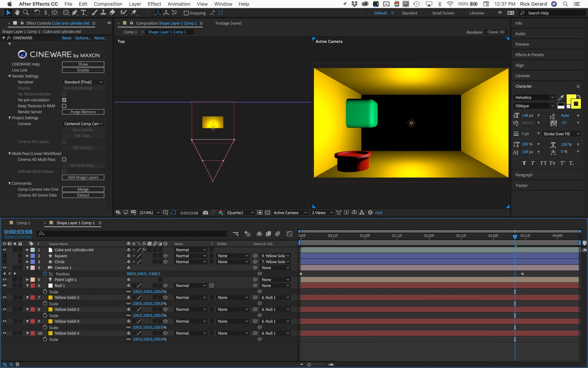This screenshot has height=368, width=588.
Task: Check Keep Textures in RAM
Action: click(64, 106)
